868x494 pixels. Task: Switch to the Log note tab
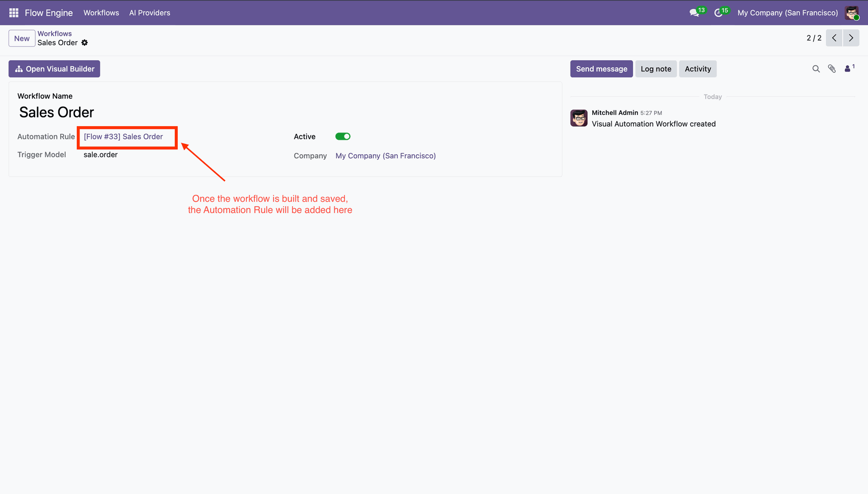pyautogui.click(x=656, y=69)
